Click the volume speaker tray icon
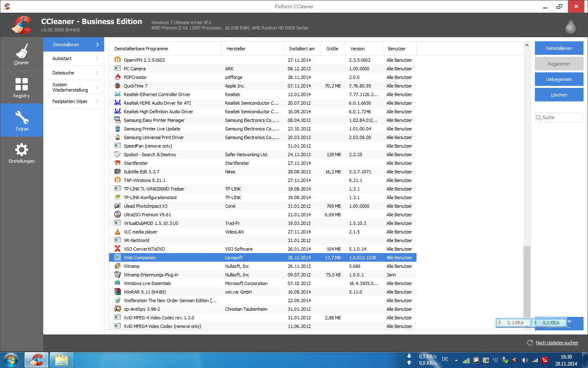This screenshot has width=588, height=368. point(525,360)
